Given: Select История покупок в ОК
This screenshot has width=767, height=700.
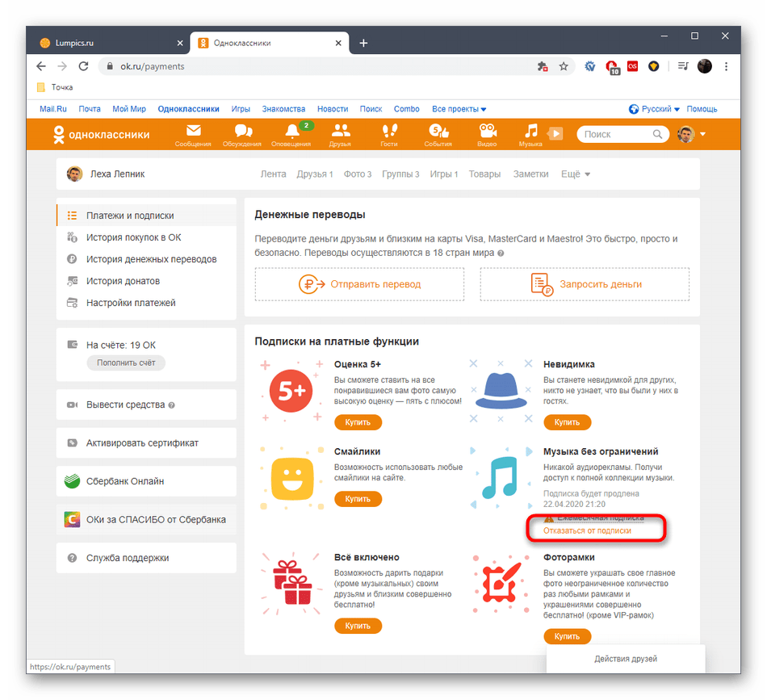Looking at the screenshot, I should (134, 237).
